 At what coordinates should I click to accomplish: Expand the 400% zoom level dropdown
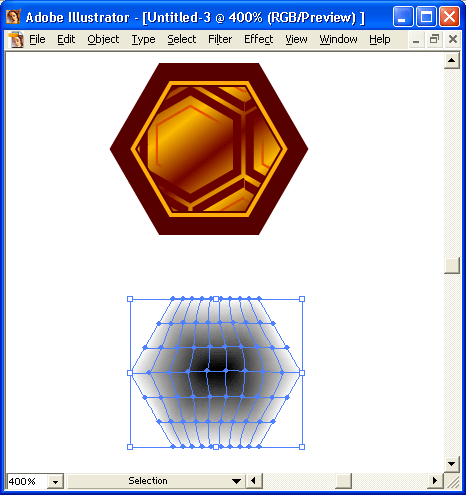click(x=55, y=481)
